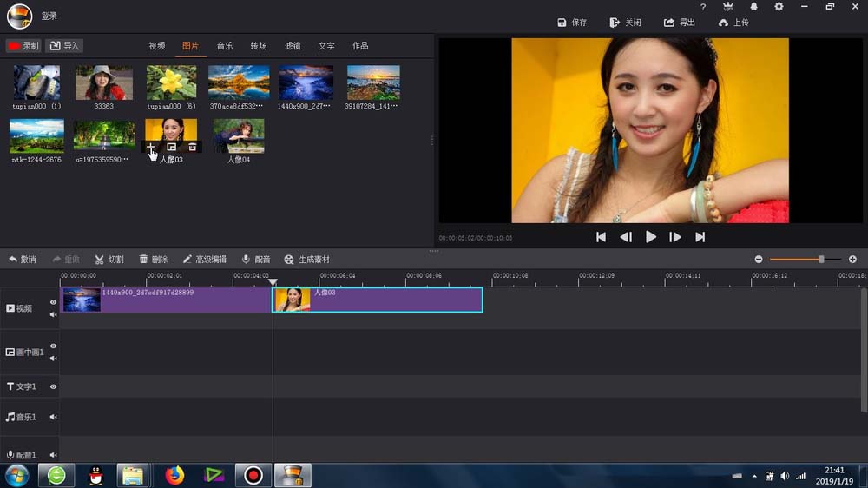Select the tupian000 (6) flower thumbnail
This screenshot has height=488, width=868.
[x=171, y=82]
